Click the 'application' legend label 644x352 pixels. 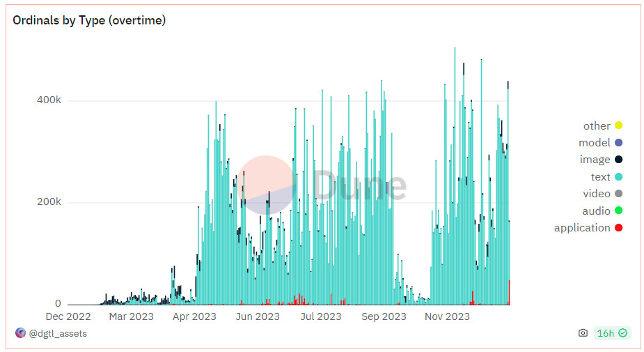pyautogui.click(x=582, y=228)
